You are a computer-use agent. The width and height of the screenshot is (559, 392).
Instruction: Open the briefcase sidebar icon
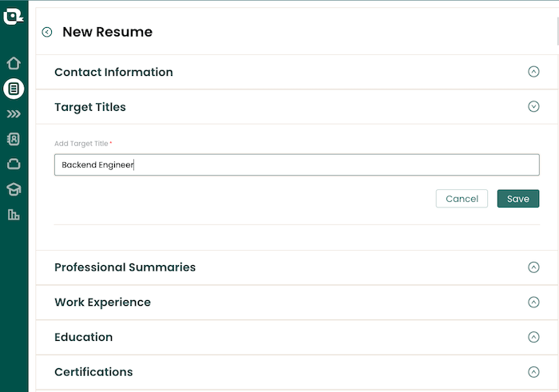(14, 164)
